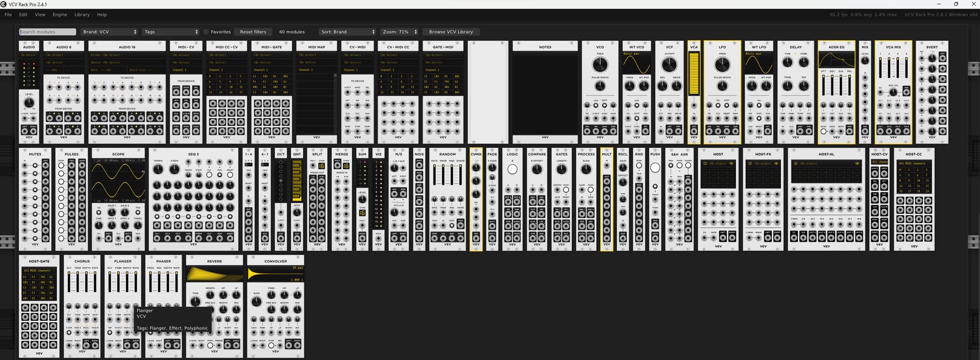Select the GATES module
The width and height of the screenshot is (980, 360).
point(561,199)
